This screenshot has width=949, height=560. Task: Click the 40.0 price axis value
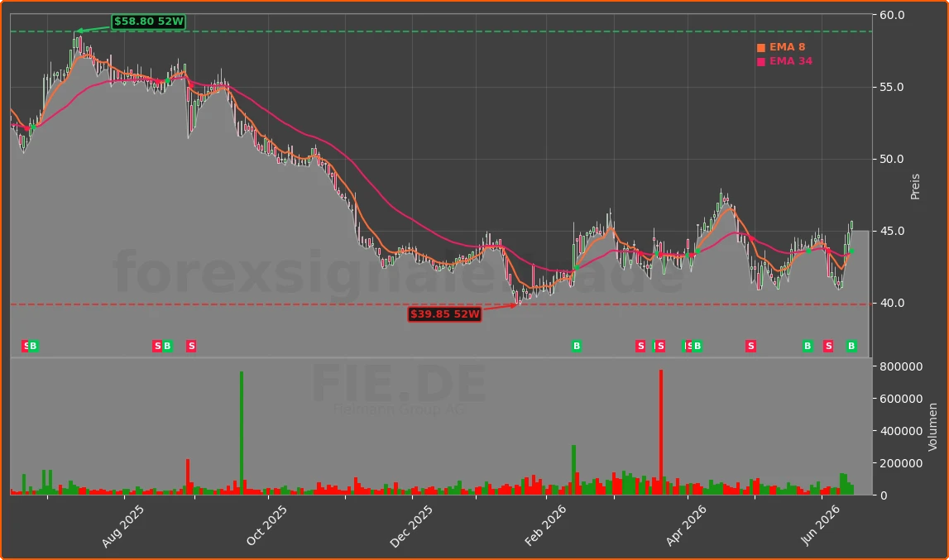coord(892,304)
